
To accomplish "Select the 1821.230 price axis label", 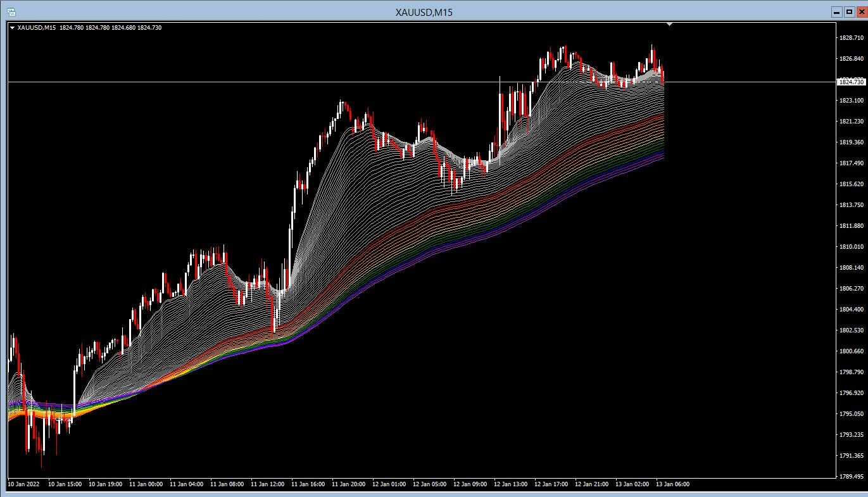I will point(852,122).
